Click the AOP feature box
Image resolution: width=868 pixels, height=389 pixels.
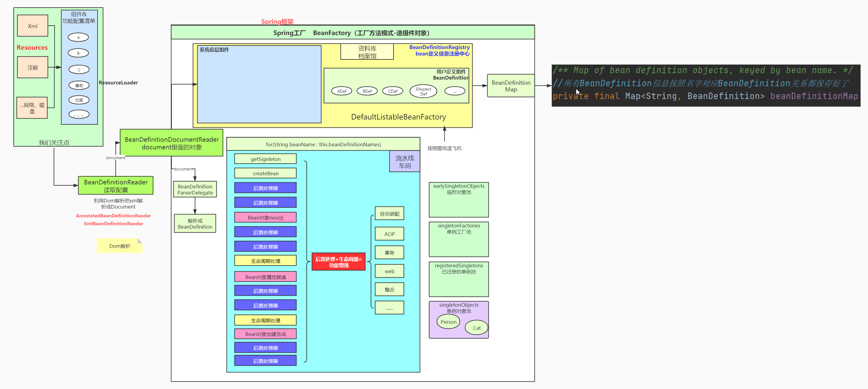[x=389, y=234]
